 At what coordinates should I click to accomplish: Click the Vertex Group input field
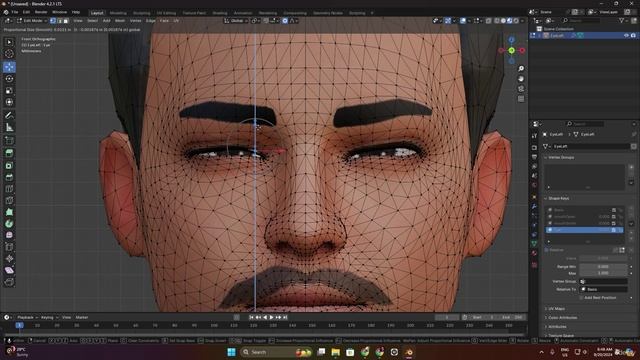coord(604,281)
